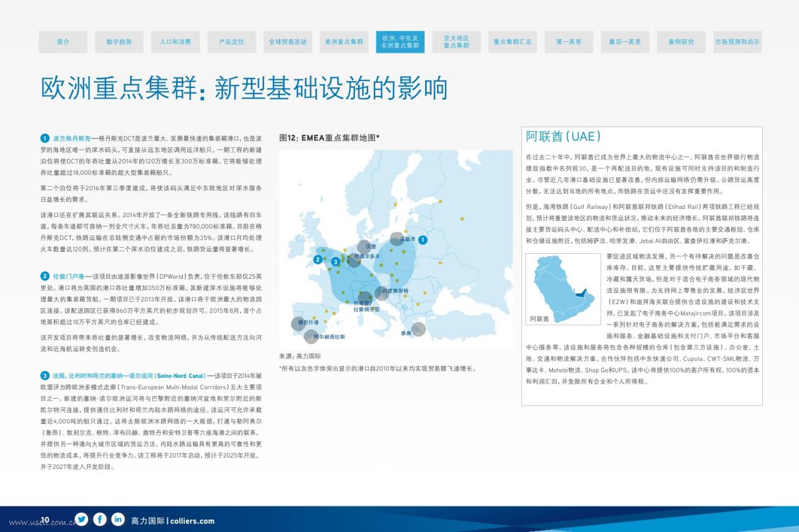The image size is (799, 532).
Task: Click the UAE map thumbnail labeled 阿联酋
Action: pos(564,289)
